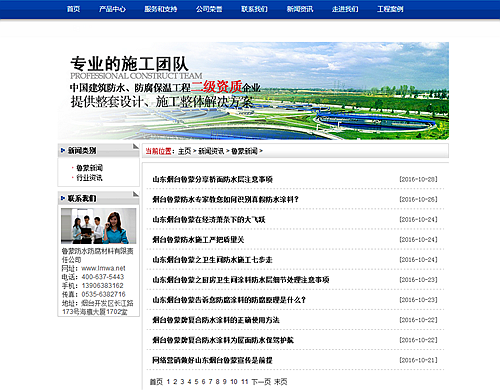500x390 pixels.
Task: Open article 山东烟台鲁蒙分享桥面防水层注意事项
Action: pos(213,179)
